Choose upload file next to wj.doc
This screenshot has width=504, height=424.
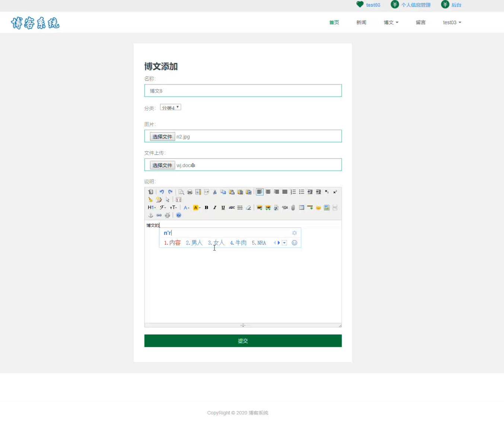[x=162, y=165]
